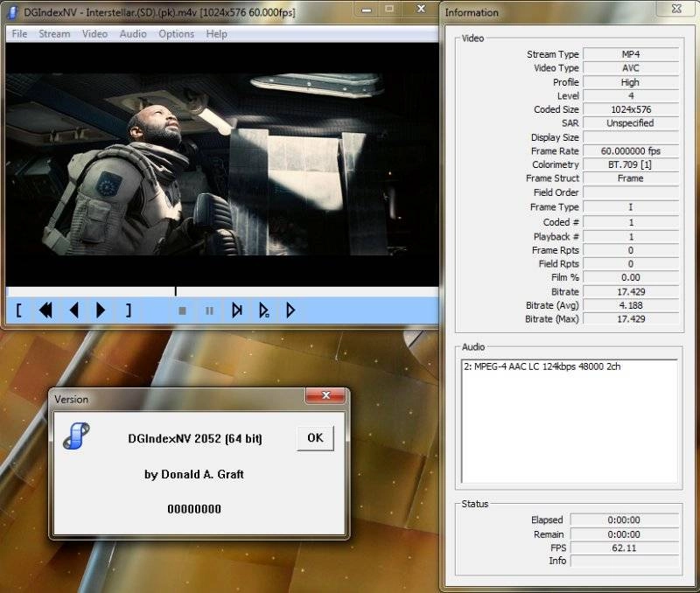Open the Options menu
This screenshot has width=700, height=593.
[177, 34]
